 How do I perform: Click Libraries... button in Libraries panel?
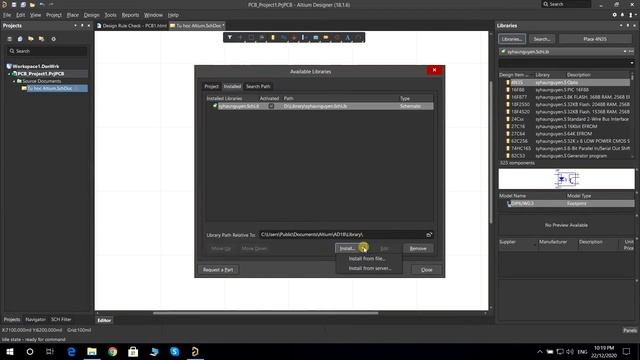[x=511, y=39]
